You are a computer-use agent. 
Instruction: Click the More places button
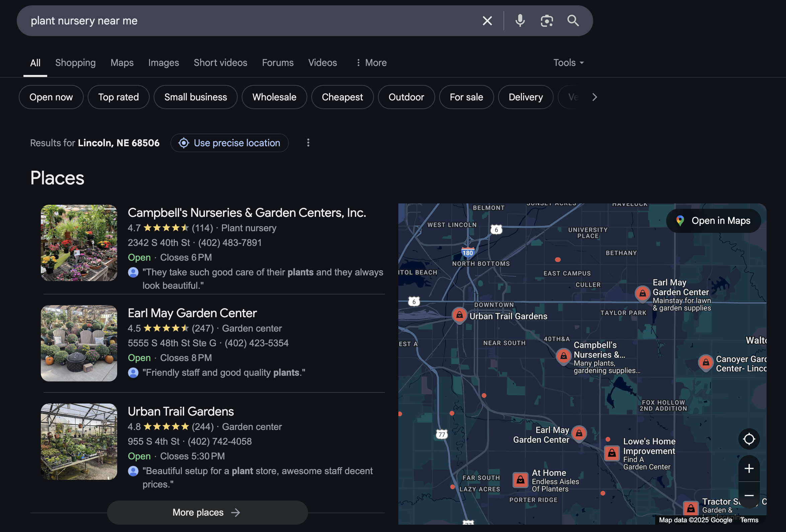click(x=207, y=513)
